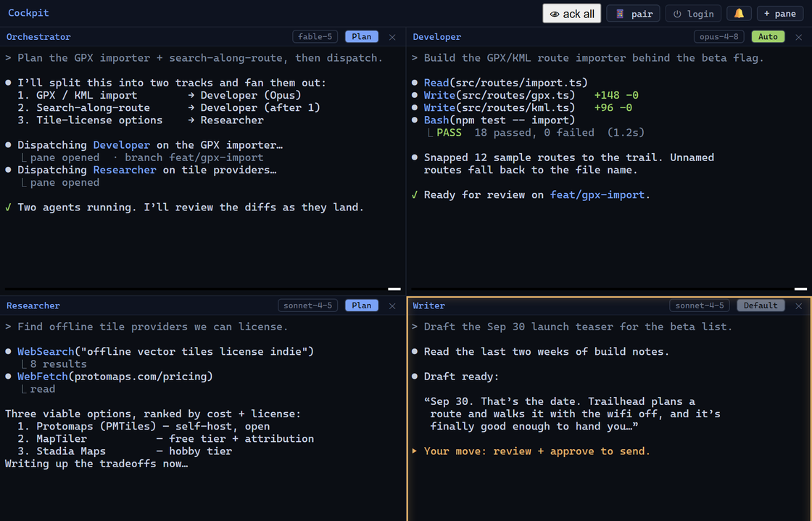Click 'Search-along-route' plan row

pyautogui.click(x=168, y=108)
